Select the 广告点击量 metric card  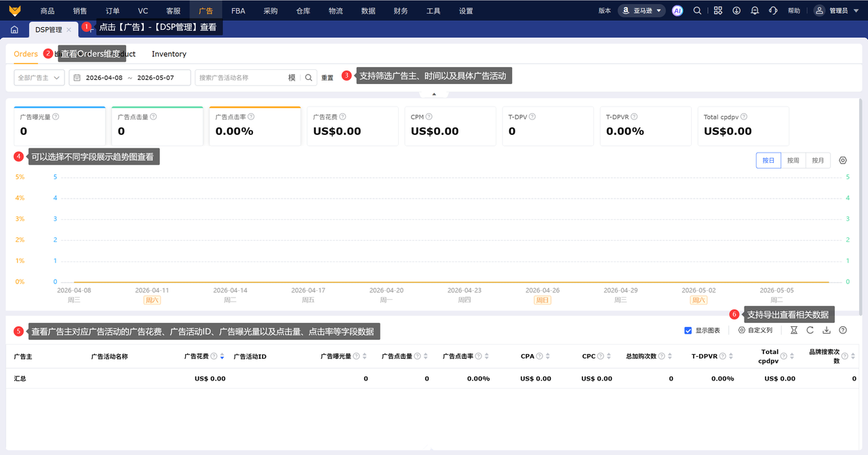157,126
